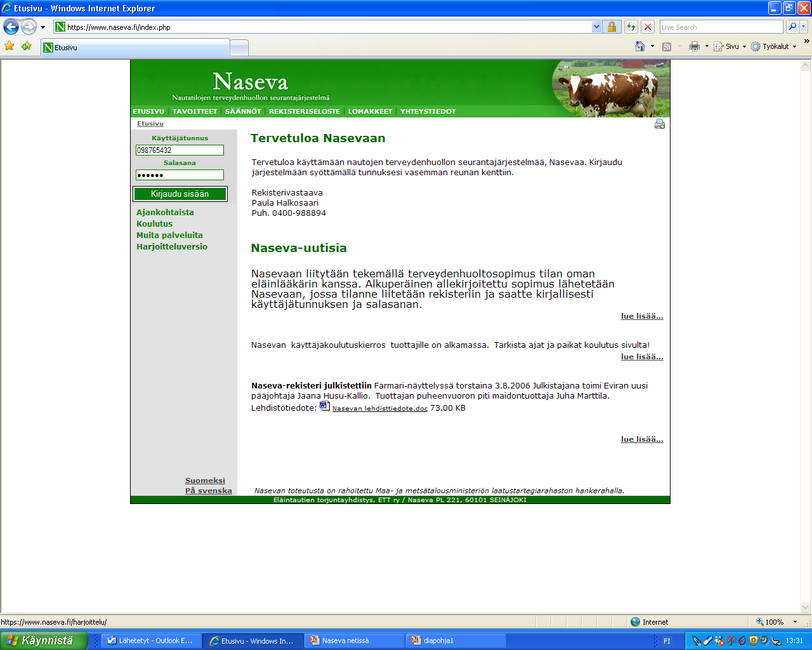Click the address bar URL field
Viewport: 812px width, 650px height.
point(322,27)
